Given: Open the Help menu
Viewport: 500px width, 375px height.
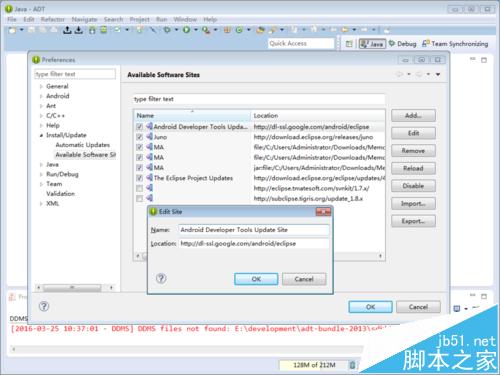Looking at the screenshot, I should point(210,19).
